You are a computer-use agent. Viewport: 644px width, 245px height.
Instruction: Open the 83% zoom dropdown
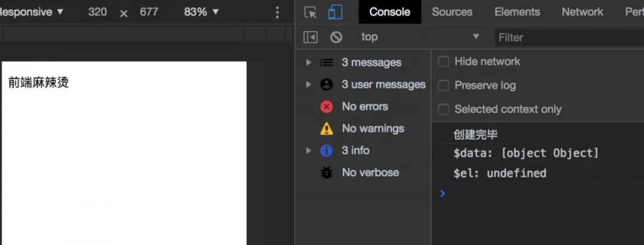(x=202, y=12)
